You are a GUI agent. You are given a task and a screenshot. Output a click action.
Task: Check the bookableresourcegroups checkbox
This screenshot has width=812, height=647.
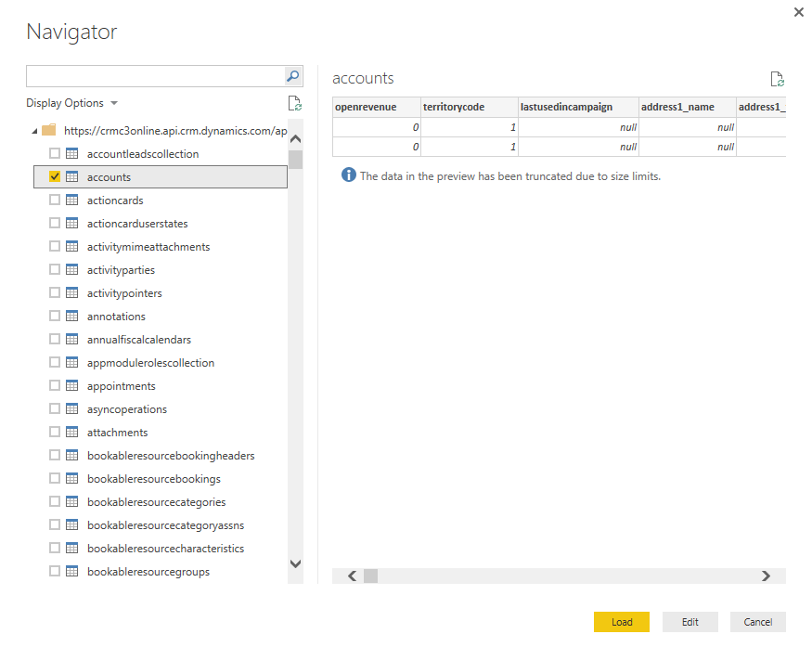55,572
